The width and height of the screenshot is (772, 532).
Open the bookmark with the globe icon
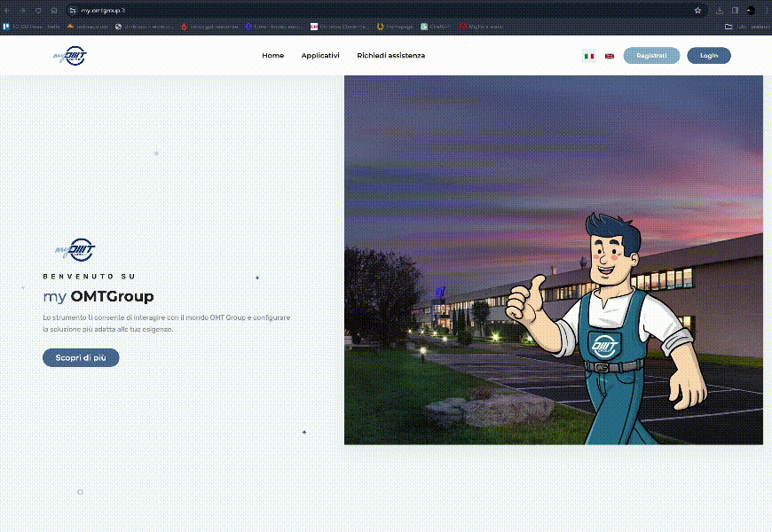(x=145, y=27)
